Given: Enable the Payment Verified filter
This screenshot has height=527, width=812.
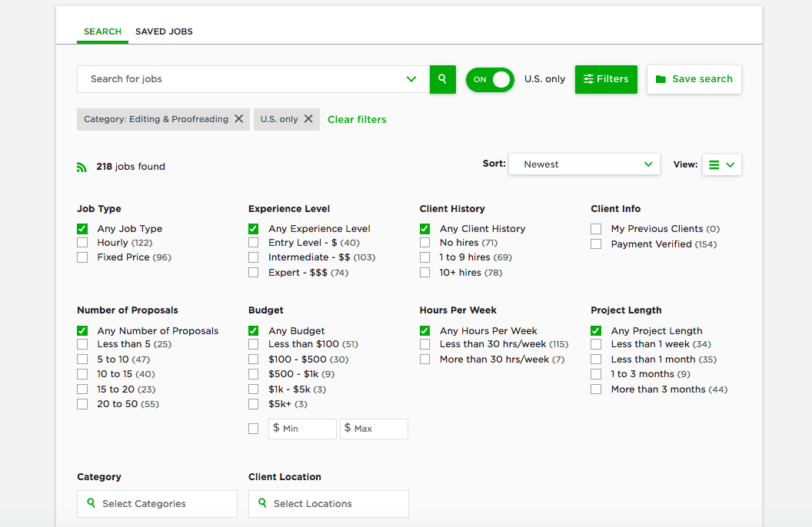Looking at the screenshot, I should [596, 244].
